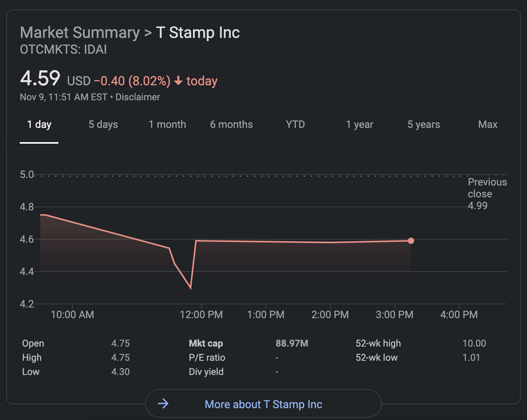Switch to the 5 days tab
Screen dimensions: 527x420
[x=103, y=124]
